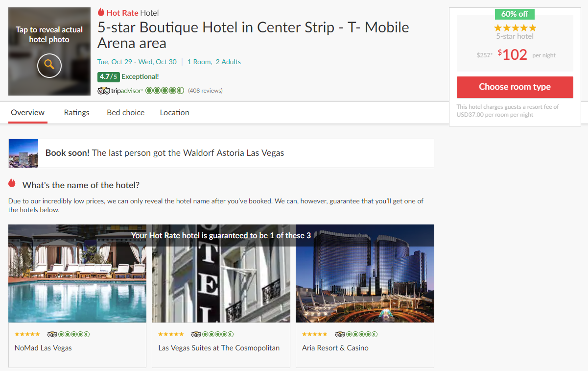The image size is (588, 371).
Task: Click the Tue, Oct 29 - Wed, Oct 30 dates
Action: 137,62
